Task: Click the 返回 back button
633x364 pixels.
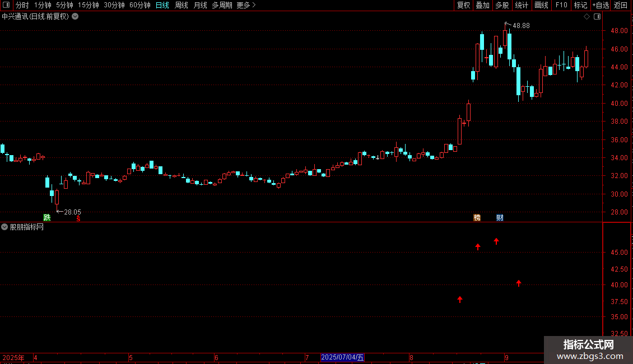Action: click(621, 5)
